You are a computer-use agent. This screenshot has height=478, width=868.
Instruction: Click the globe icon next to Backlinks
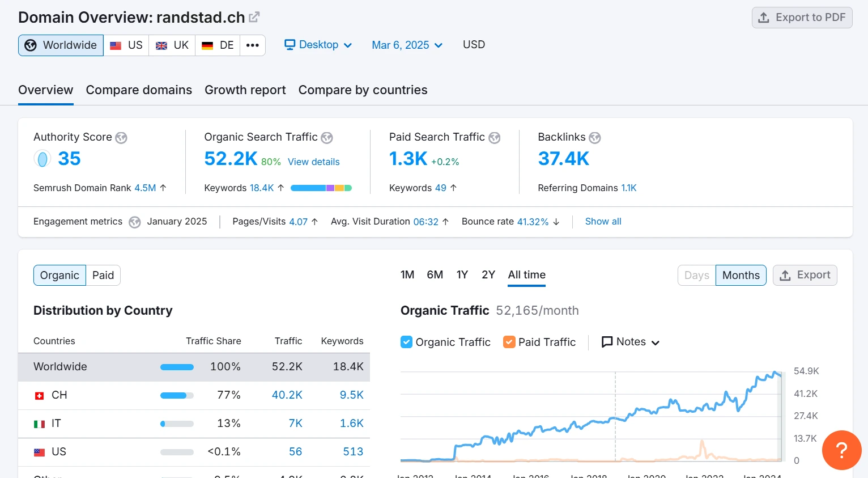click(x=595, y=138)
